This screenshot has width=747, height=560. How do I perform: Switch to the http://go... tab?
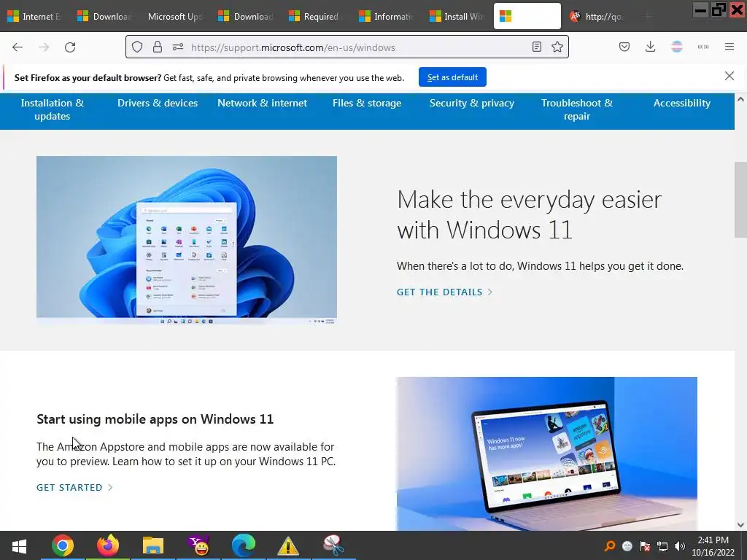(x=598, y=16)
